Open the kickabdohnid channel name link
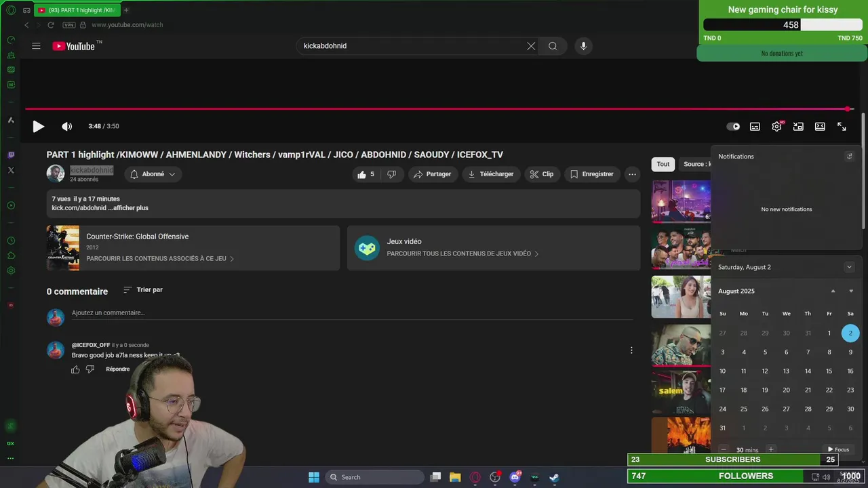Viewport: 868px width, 488px height. tap(92, 170)
